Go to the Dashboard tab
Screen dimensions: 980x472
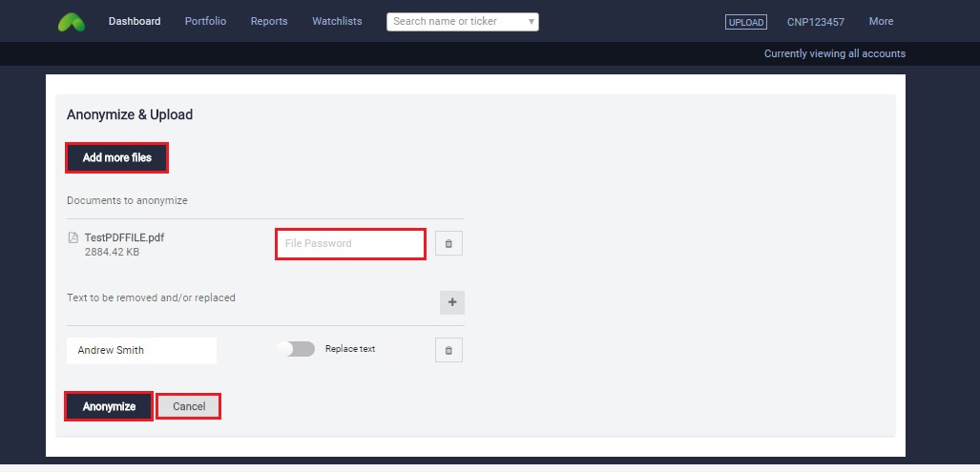point(135,21)
